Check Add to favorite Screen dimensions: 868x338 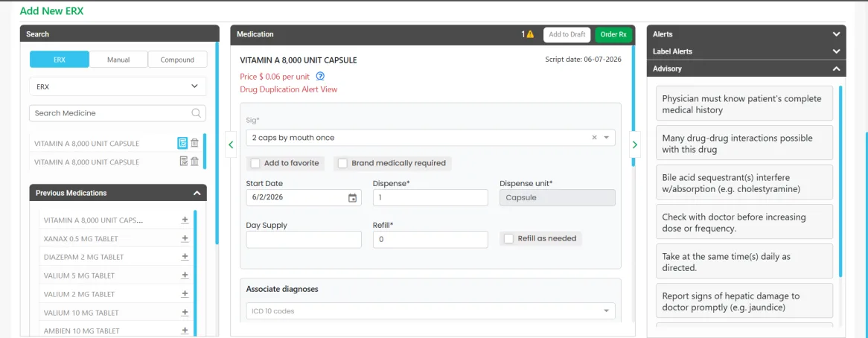pyautogui.click(x=255, y=163)
